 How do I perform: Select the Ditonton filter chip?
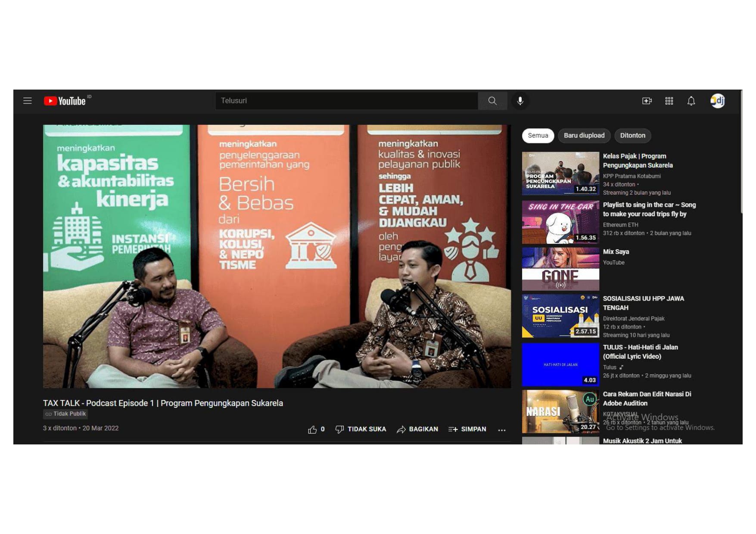[632, 136]
